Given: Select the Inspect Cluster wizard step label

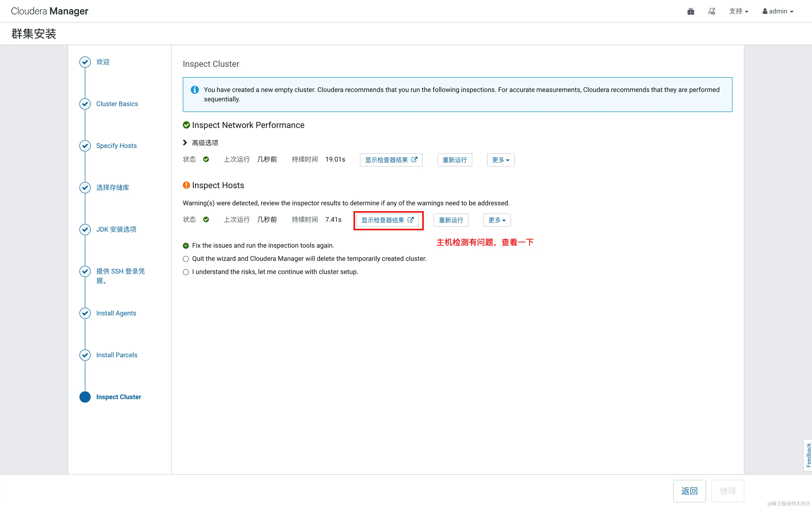Looking at the screenshot, I should pos(118,397).
